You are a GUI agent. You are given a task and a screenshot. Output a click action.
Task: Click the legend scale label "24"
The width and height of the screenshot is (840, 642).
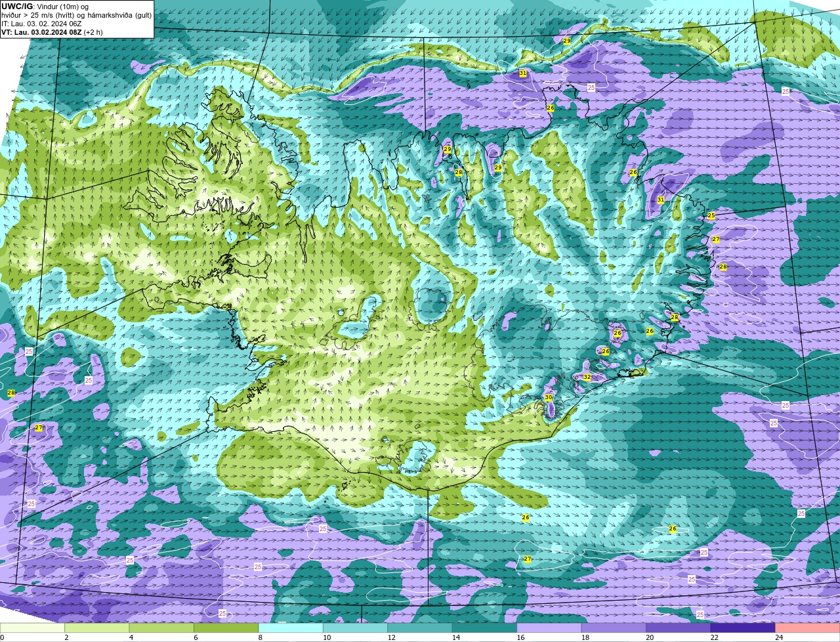[778, 637]
